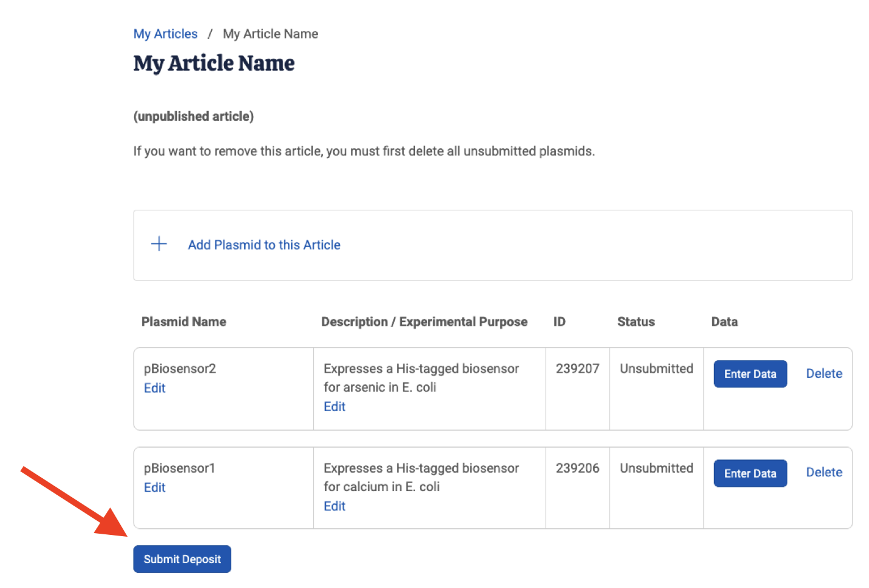Screen dimensions: 869x588
Task: Click the Status column header
Action: 636,321
